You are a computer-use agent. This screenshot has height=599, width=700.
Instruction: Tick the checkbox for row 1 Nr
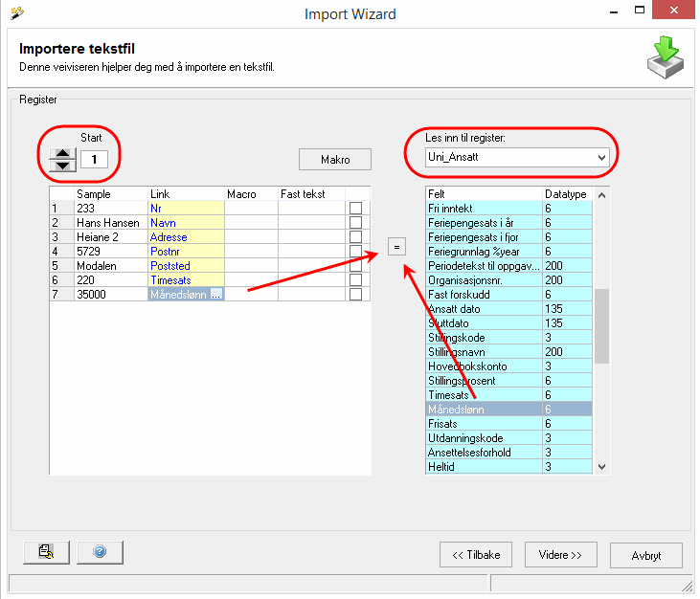[356, 209]
